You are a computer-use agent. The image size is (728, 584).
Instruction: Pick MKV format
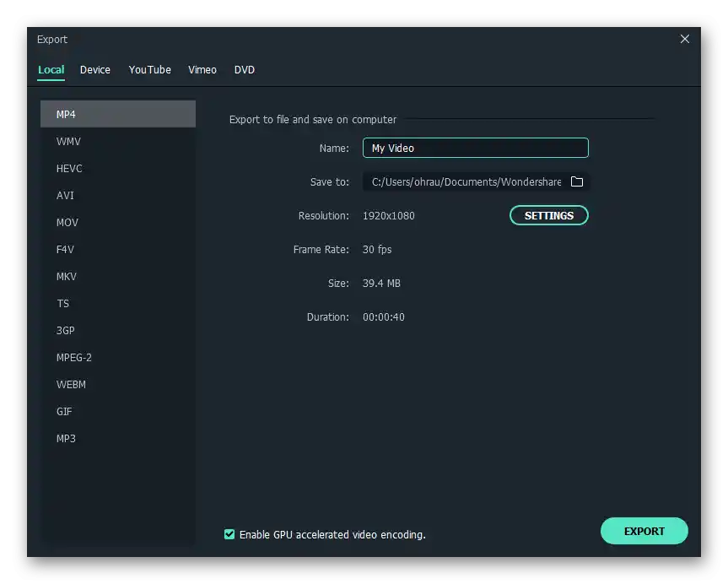(x=118, y=276)
